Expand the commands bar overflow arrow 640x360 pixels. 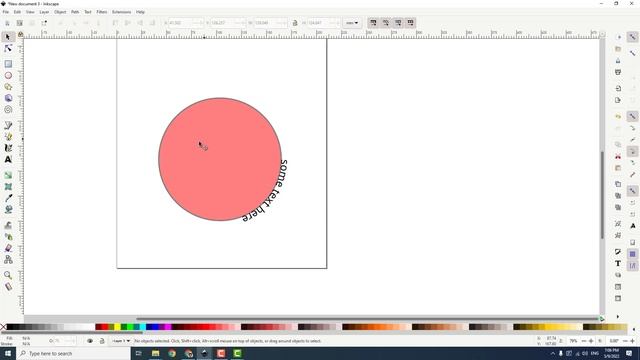click(x=618, y=316)
